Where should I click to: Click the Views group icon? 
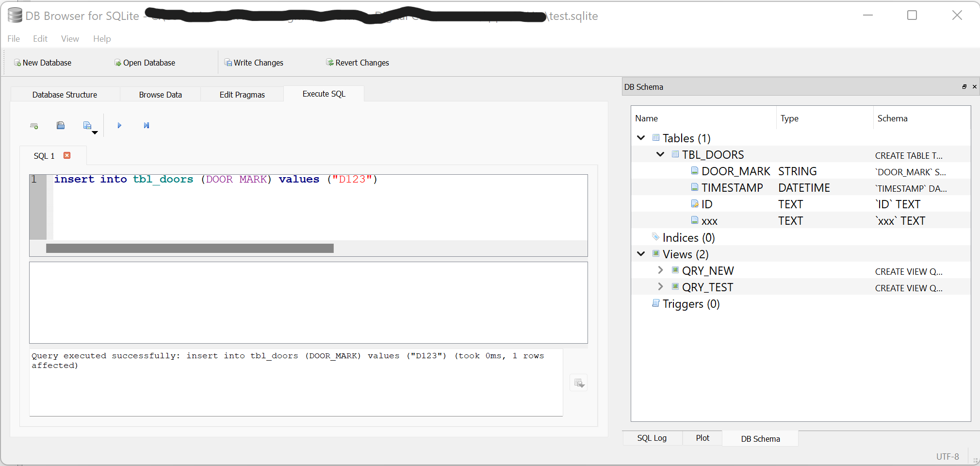(x=656, y=254)
